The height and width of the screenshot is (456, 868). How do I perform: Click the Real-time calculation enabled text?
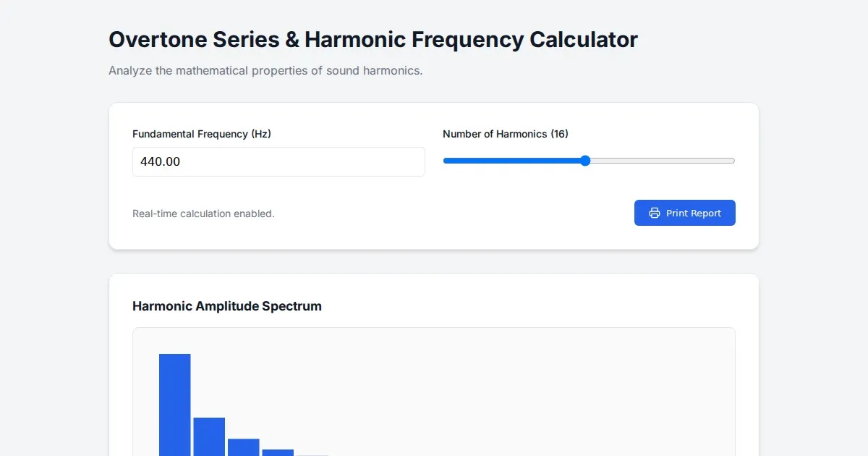pos(203,214)
